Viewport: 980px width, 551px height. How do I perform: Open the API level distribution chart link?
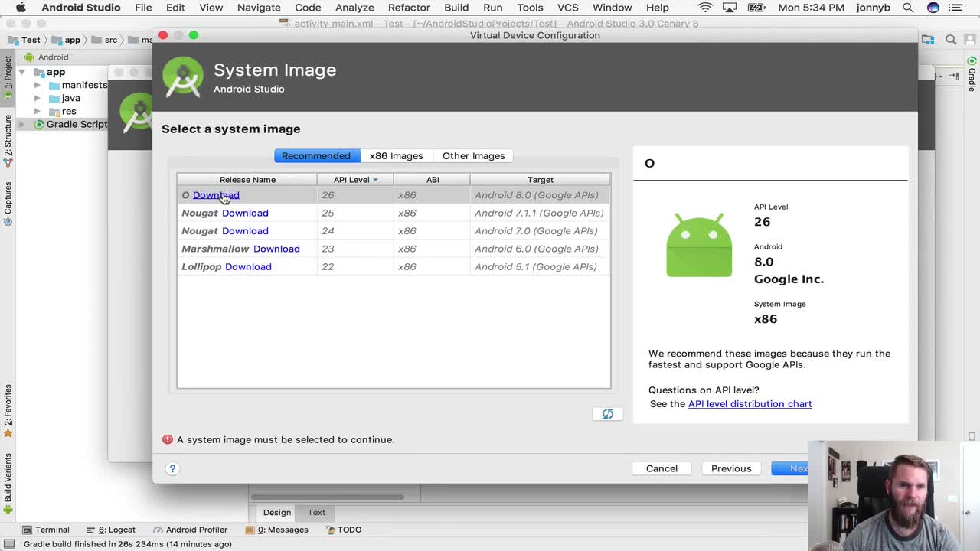point(750,404)
